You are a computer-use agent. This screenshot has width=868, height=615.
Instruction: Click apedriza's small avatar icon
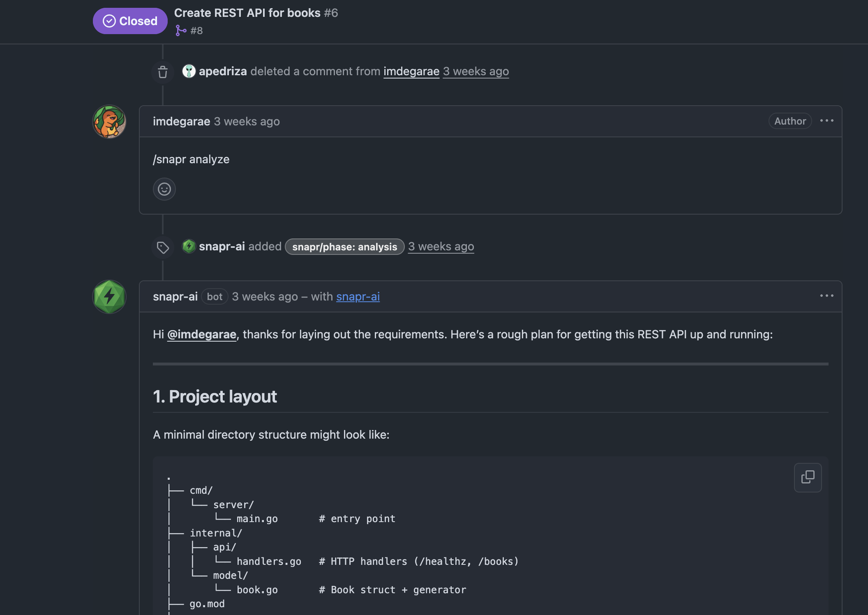click(x=189, y=71)
